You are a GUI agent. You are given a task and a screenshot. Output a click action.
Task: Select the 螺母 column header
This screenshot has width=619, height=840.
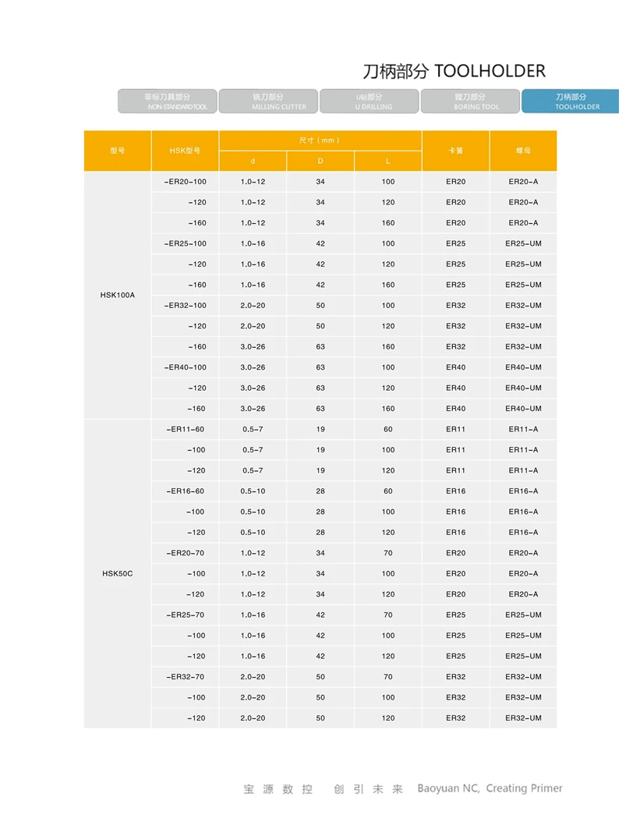click(x=522, y=151)
